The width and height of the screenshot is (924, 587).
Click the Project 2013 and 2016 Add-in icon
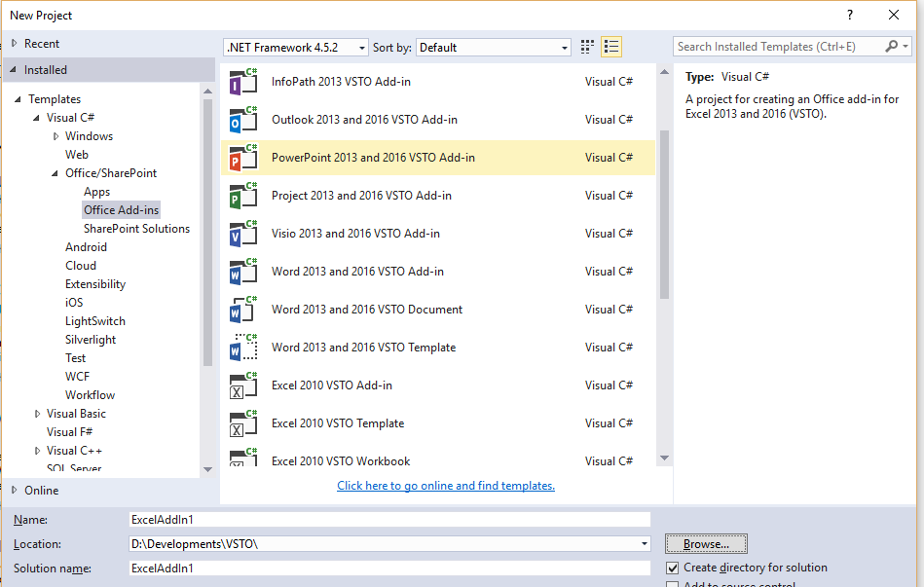pos(242,196)
